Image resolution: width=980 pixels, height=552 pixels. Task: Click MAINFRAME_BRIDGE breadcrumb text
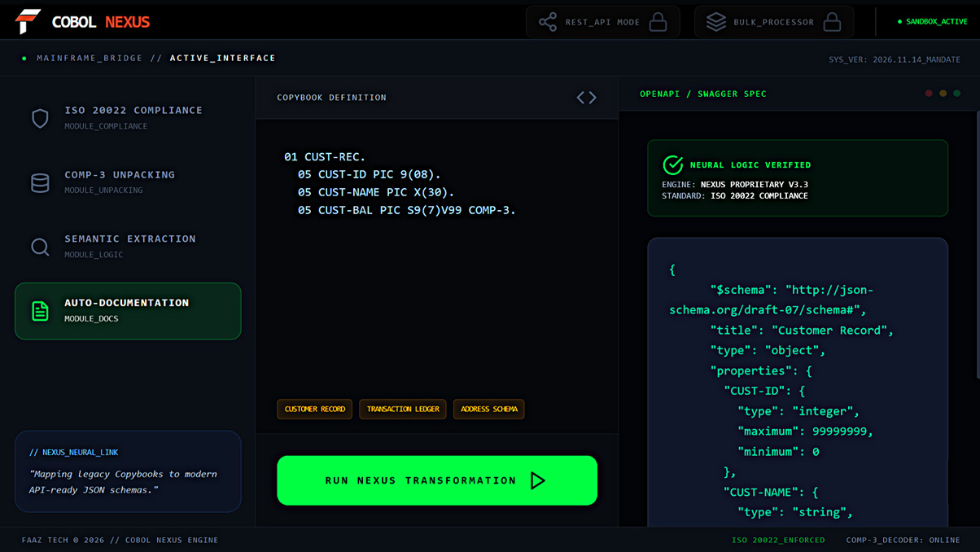[90, 59]
